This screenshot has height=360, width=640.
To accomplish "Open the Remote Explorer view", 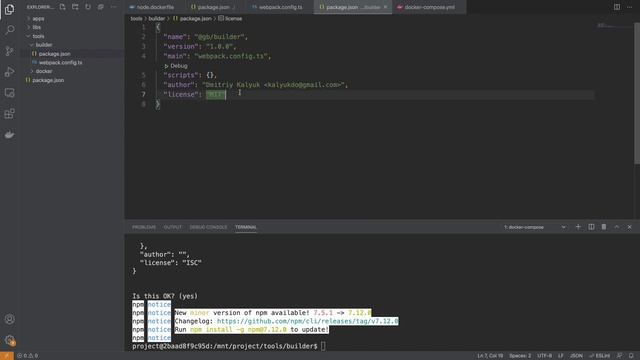I will pyautogui.click(x=9, y=93).
